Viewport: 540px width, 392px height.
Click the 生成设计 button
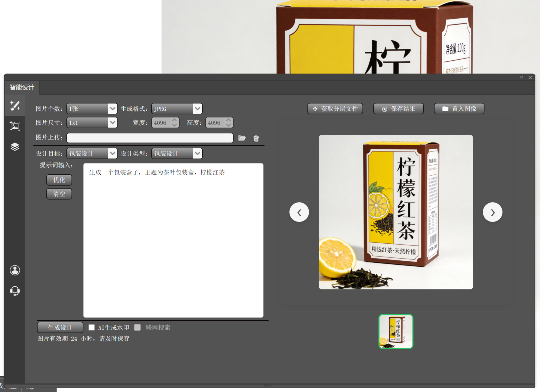(60, 327)
